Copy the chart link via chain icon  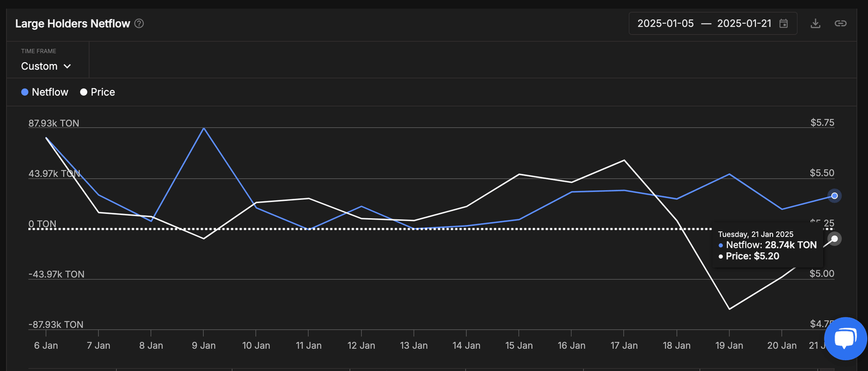[840, 24]
